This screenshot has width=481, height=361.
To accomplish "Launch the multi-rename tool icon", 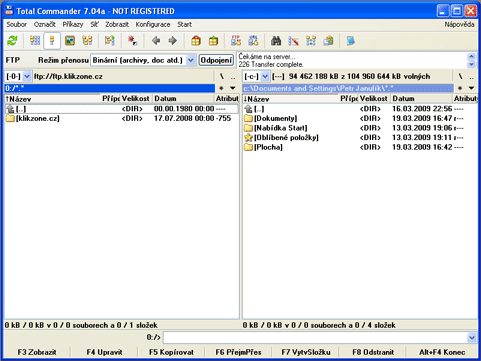I will point(293,41).
